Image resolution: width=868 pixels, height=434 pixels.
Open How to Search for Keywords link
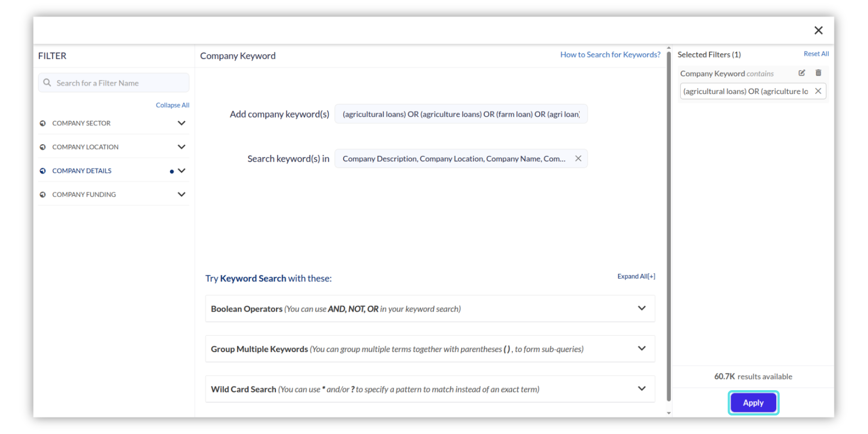pyautogui.click(x=610, y=55)
